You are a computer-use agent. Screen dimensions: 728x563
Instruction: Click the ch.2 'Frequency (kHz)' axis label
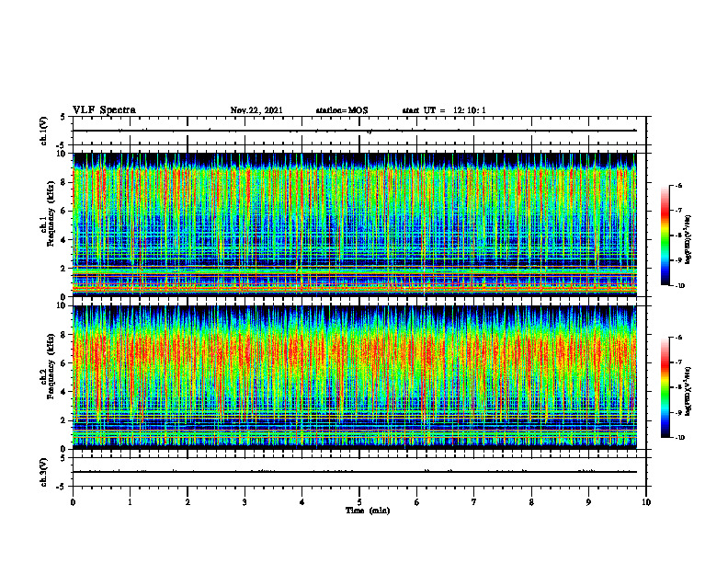coord(51,366)
